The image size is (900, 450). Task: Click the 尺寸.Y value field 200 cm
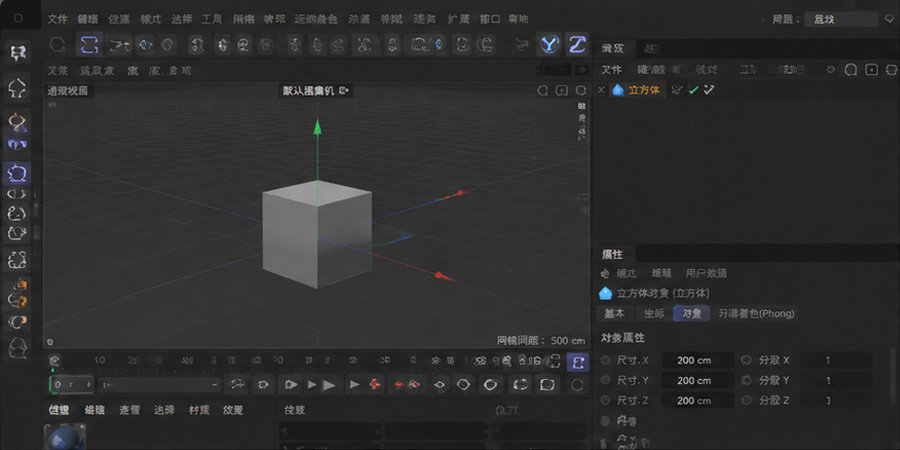click(697, 380)
